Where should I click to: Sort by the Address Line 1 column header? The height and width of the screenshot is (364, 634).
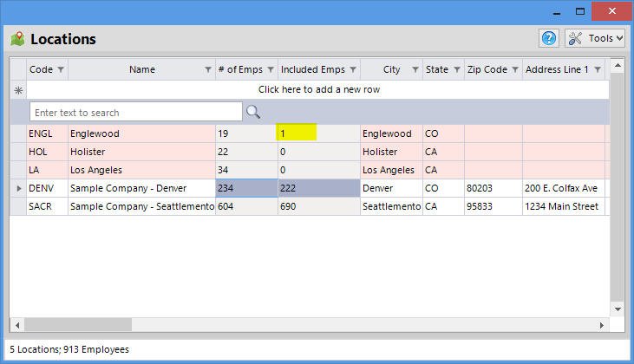point(557,69)
